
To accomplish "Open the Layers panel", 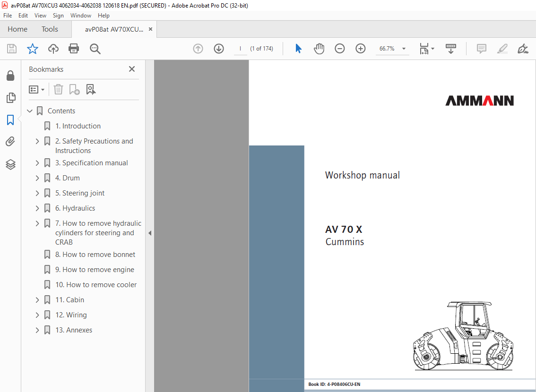I will click(10, 164).
